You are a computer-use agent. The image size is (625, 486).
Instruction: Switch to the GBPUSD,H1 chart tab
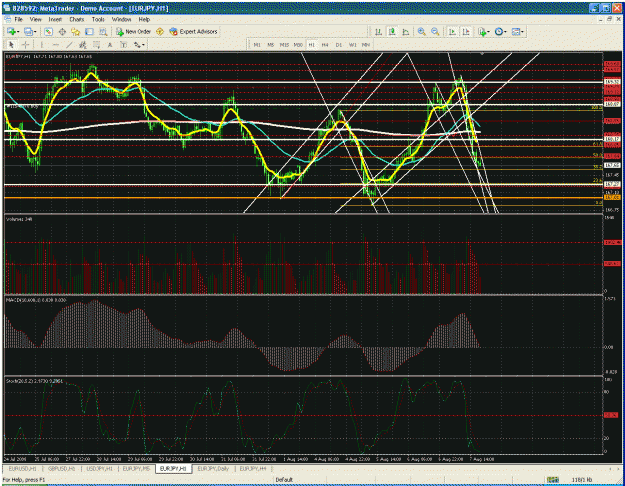click(61, 469)
